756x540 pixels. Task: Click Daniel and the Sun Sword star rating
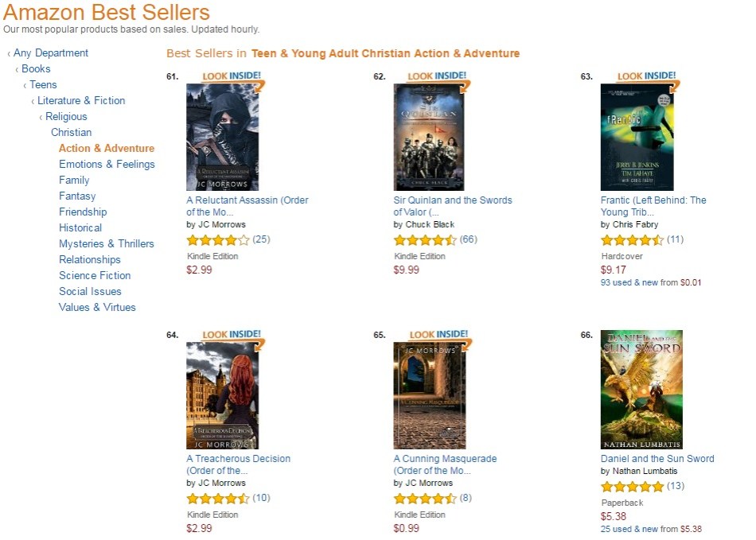(632, 486)
